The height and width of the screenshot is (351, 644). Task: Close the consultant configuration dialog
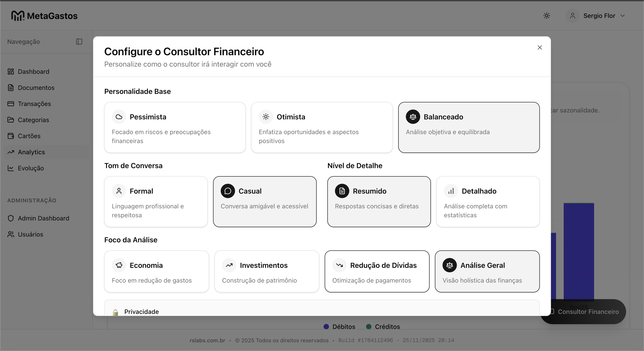click(x=540, y=47)
